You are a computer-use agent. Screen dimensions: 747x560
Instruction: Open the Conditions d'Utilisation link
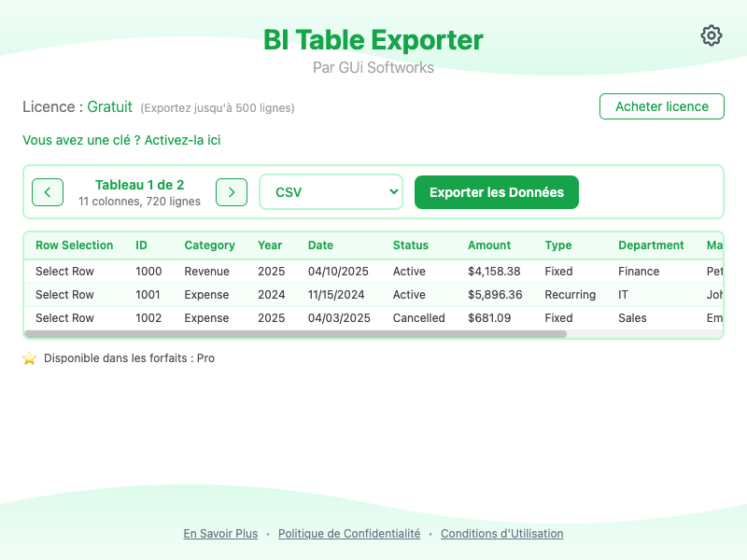501,534
